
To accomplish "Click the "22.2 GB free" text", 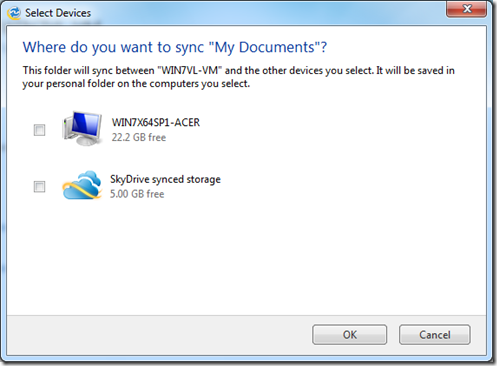I will coord(139,137).
